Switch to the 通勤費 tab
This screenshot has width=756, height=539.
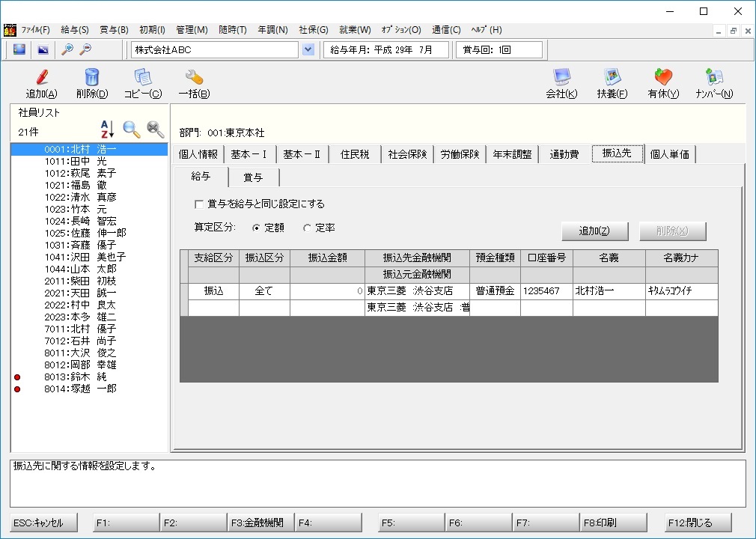(564, 154)
